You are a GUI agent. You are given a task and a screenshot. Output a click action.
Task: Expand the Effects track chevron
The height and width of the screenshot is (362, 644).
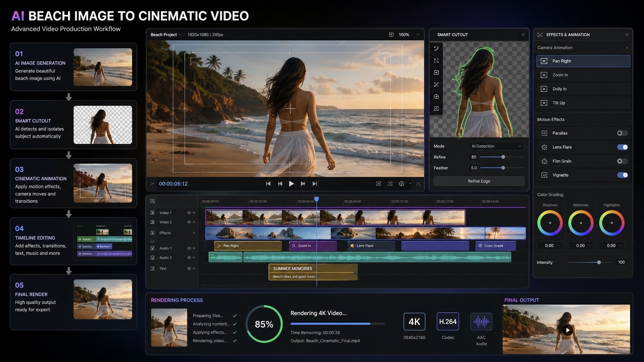(194, 233)
